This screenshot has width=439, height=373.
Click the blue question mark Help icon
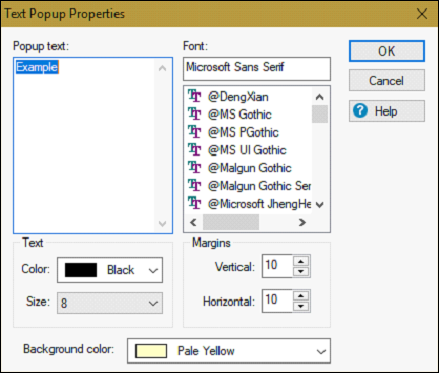pos(360,111)
